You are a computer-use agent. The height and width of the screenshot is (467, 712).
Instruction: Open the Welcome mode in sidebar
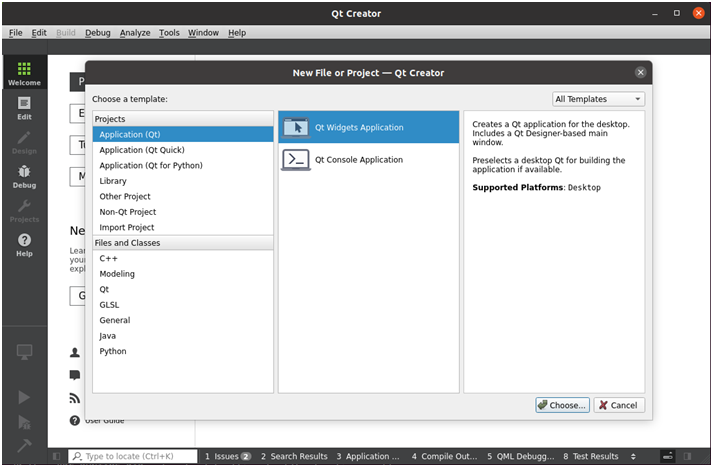24,74
